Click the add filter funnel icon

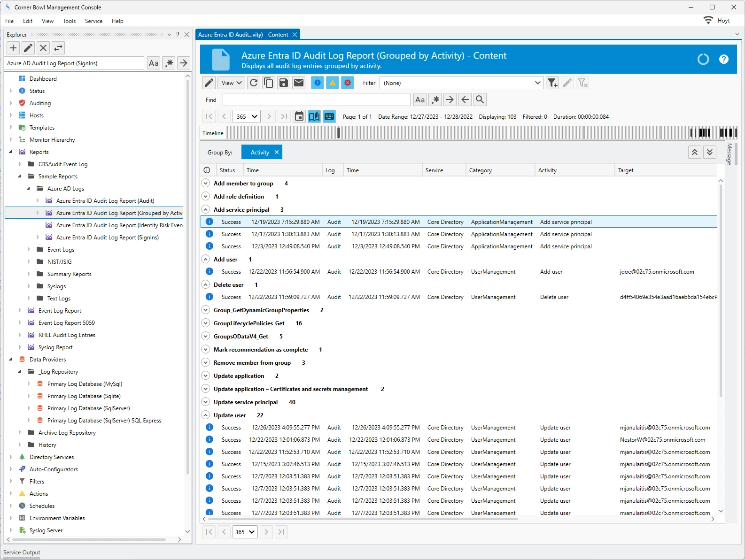pyautogui.click(x=552, y=83)
